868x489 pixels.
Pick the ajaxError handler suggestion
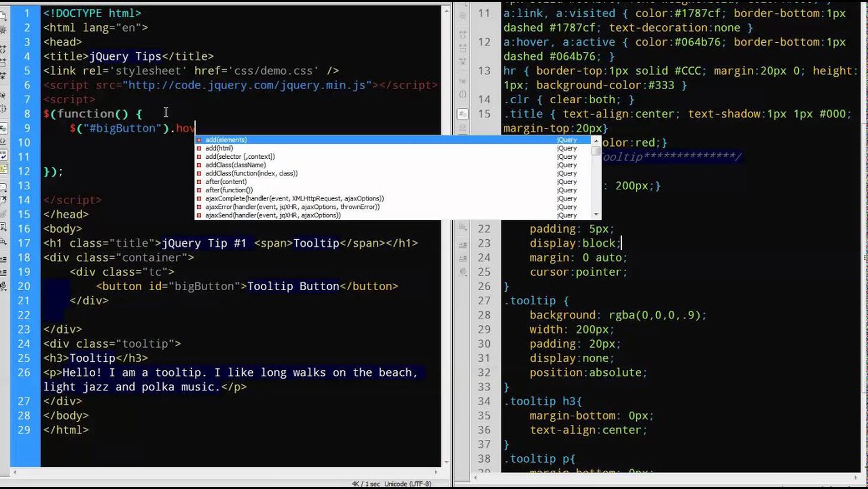pos(393,207)
